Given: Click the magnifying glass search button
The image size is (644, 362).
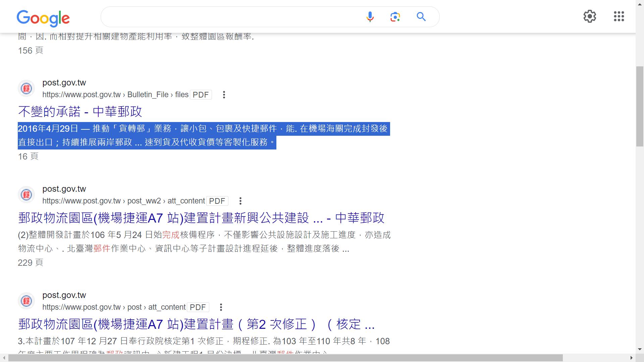Looking at the screenshot, I should pos(421,17).
